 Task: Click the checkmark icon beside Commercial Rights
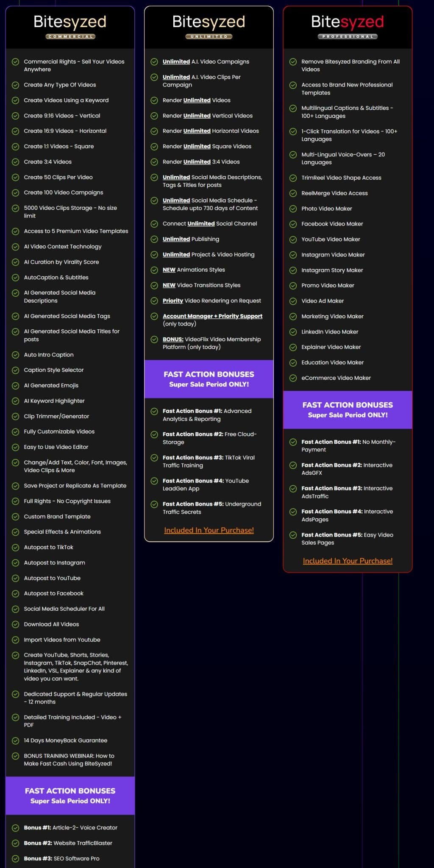(16, 61)
